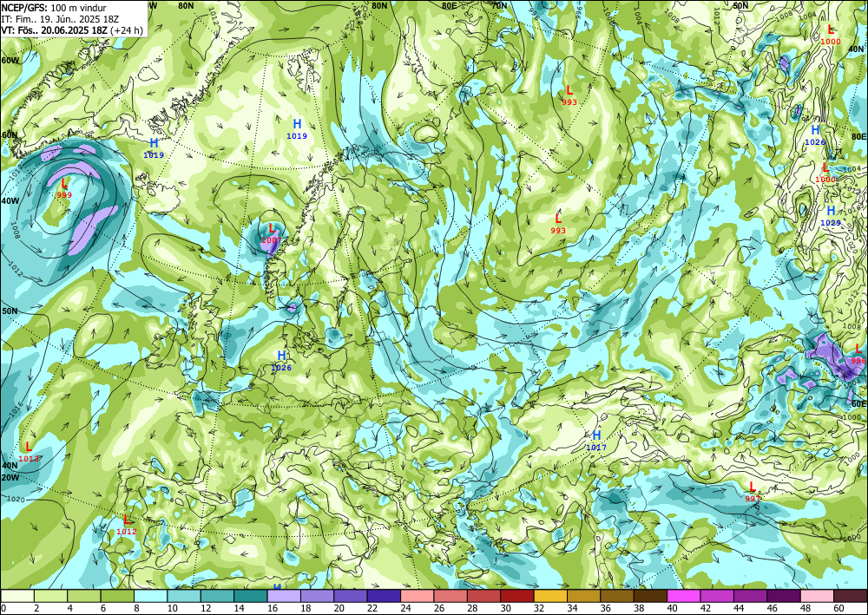Click the '(+24 h)' forecast offset text
This screenshot has height=615, width=868.
click(x=126, y=29)
